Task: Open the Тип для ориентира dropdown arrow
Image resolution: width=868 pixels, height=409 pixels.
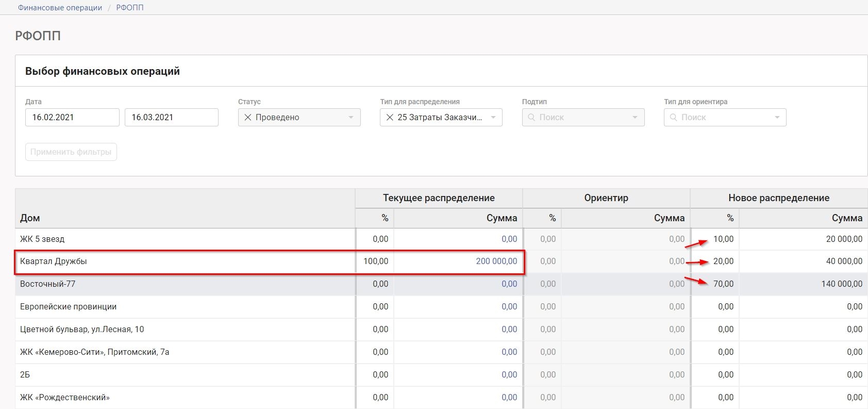Action: click(x=777, y=118)
